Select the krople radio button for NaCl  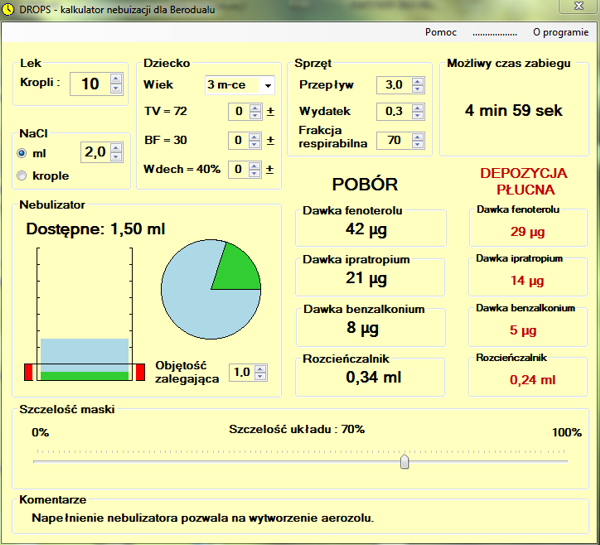[23, 176]
